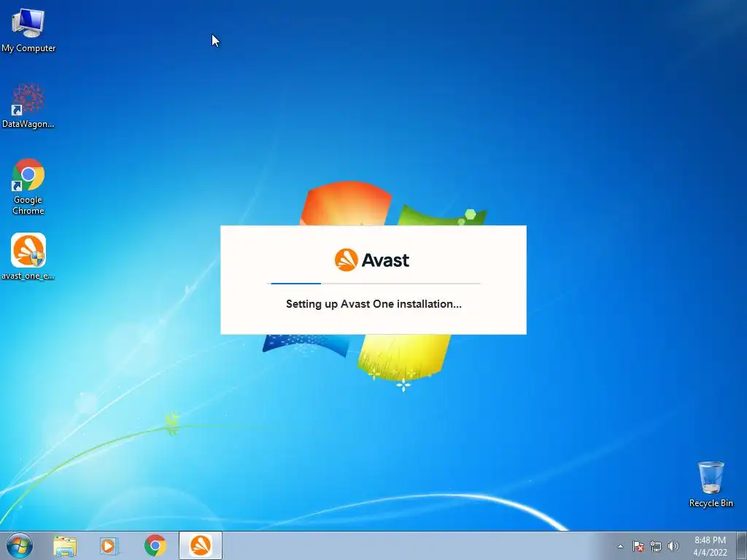Viewport: 747px width, 560px height.
Task: Activate the Avast installer taskbar button
Action: pyautogui.click(x=201, y=545)
